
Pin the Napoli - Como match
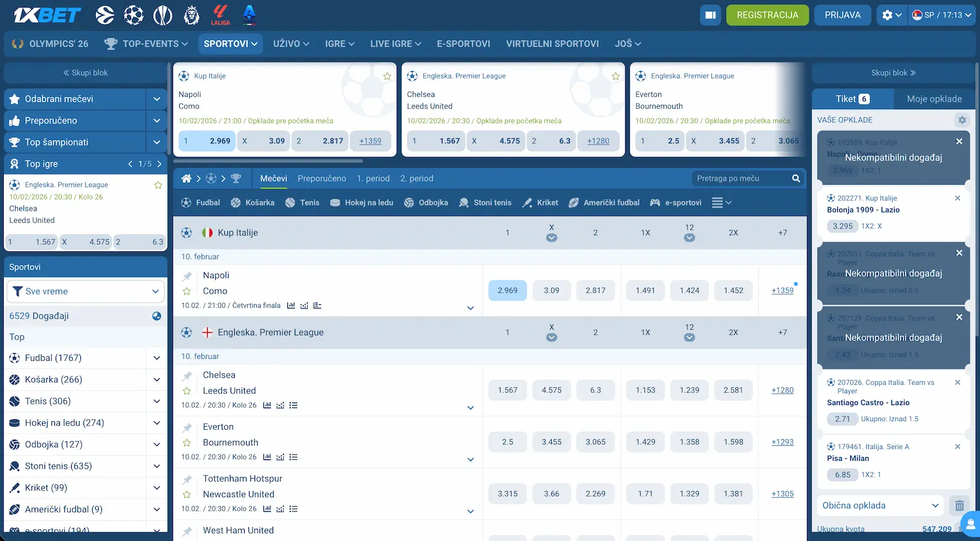pos(187,276)
